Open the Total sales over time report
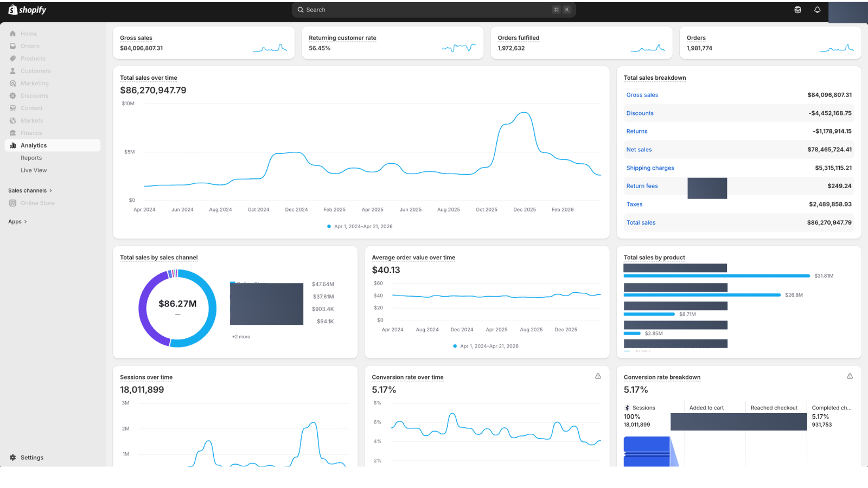Image resolution: width=868 pixels, height=488 pixels. pyautogui.click(x=149, y=78)
